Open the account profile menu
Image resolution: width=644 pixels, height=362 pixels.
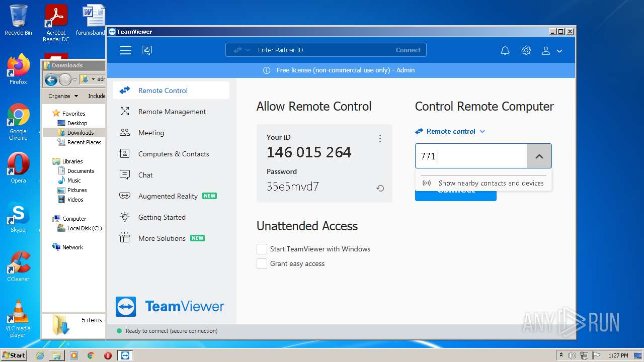(551, 50)
